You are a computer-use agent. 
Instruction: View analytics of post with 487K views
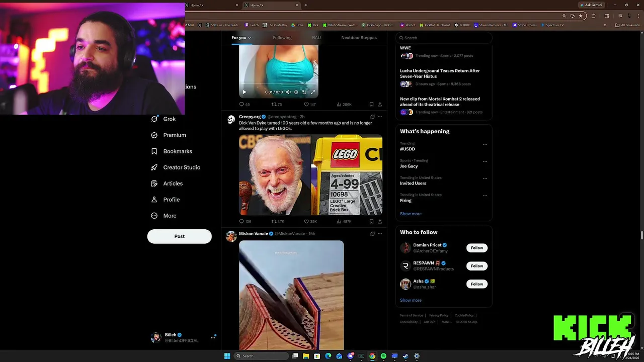point(344,221)
